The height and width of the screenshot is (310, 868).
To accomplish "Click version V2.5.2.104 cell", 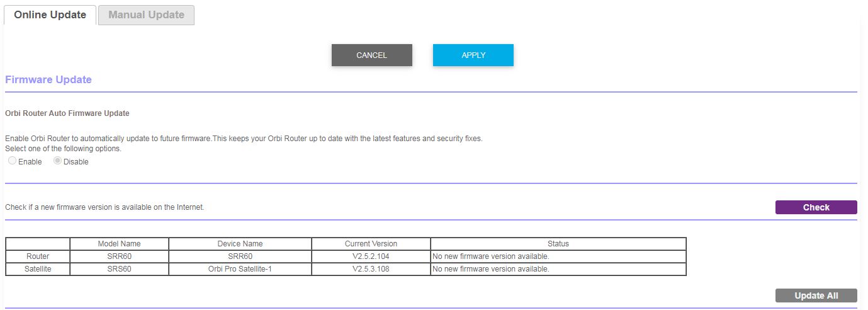I will (371, 256).
